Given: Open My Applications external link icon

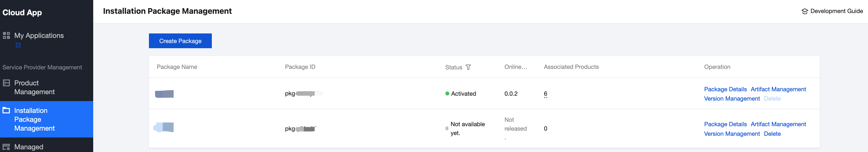Looking at the screenshot, I should pyautogui.click(x=18, y=45).
